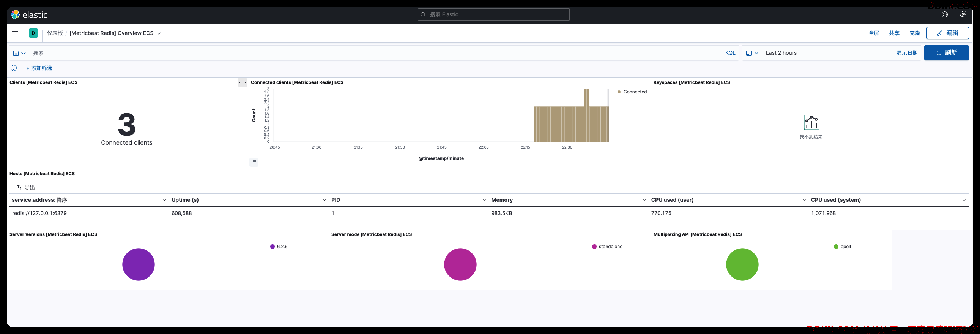Screen dimensions: 980x334
Task: Click the Edit dashboard button
Action: pyautogui.click(x=947, y=33)
